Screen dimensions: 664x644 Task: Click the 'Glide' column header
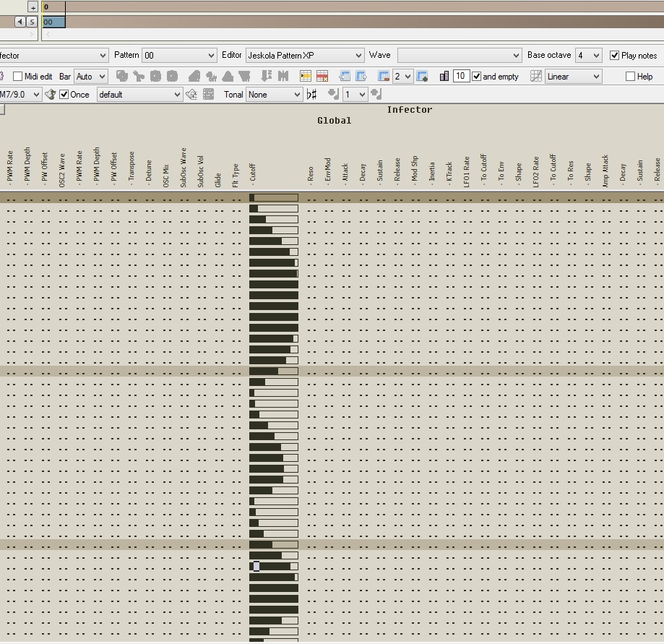pos(217,180)
